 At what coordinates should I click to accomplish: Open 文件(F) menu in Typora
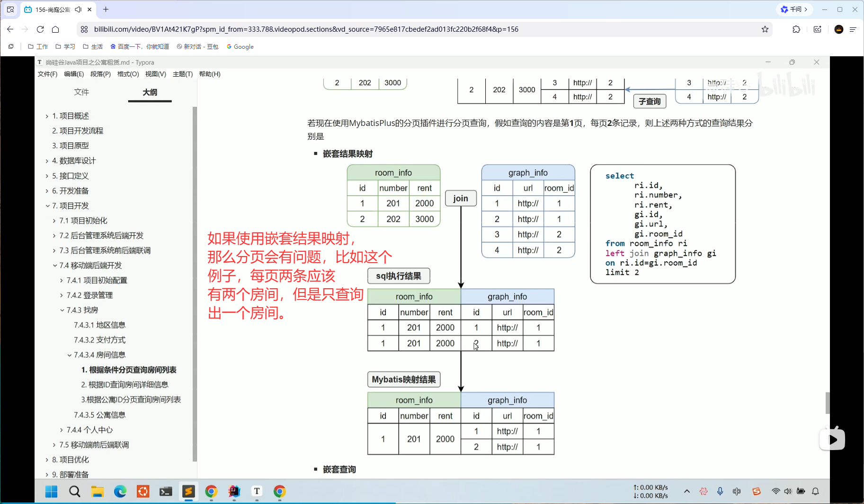[x=47, y=74]
